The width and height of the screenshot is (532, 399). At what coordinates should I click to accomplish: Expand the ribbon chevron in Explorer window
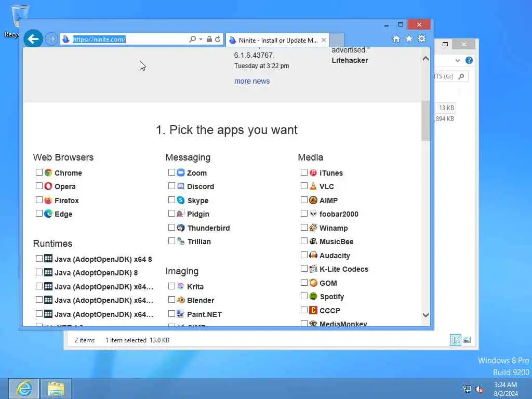(x=457, y=60)
